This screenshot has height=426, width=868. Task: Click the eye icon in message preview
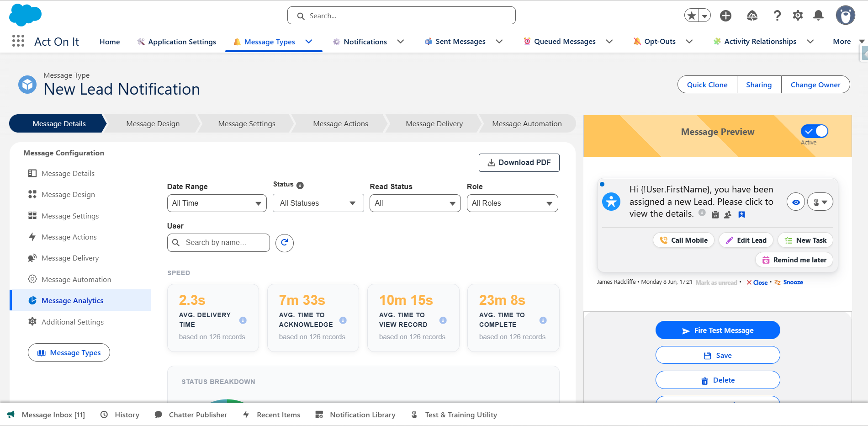[x=796, y=202]
